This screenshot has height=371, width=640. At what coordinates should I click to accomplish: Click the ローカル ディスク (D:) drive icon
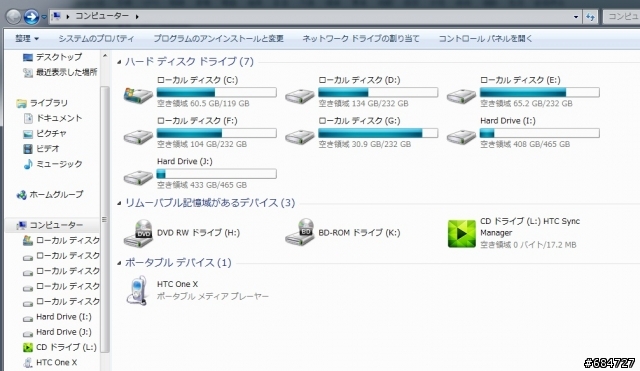point(300,96)
